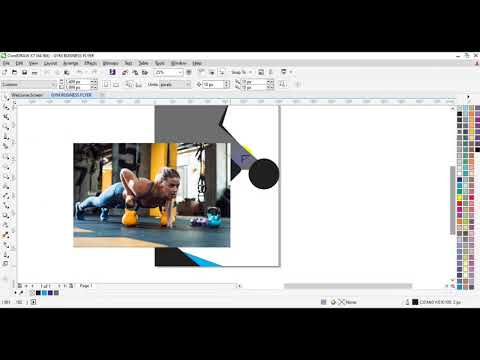Click the Print icon

click(34, 72)
